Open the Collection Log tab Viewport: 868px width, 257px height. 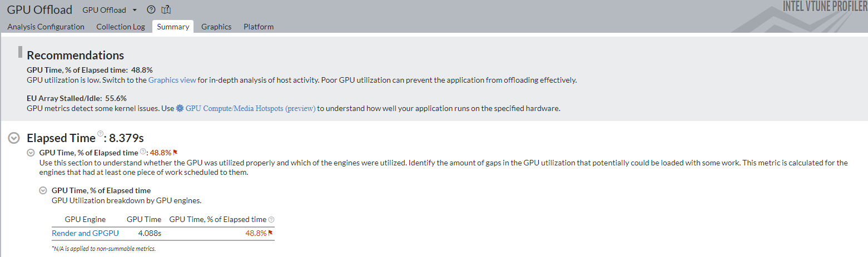[x=120, y=27]
